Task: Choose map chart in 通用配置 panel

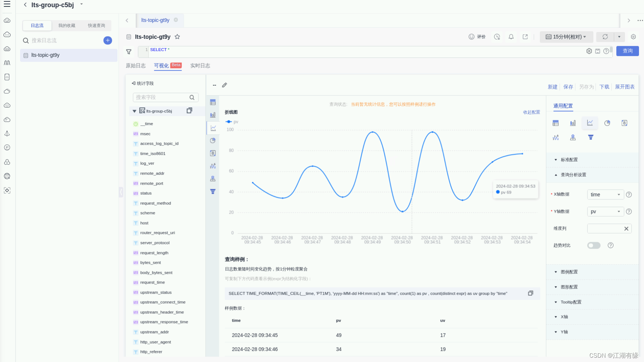Action: [x=573, y=137]
